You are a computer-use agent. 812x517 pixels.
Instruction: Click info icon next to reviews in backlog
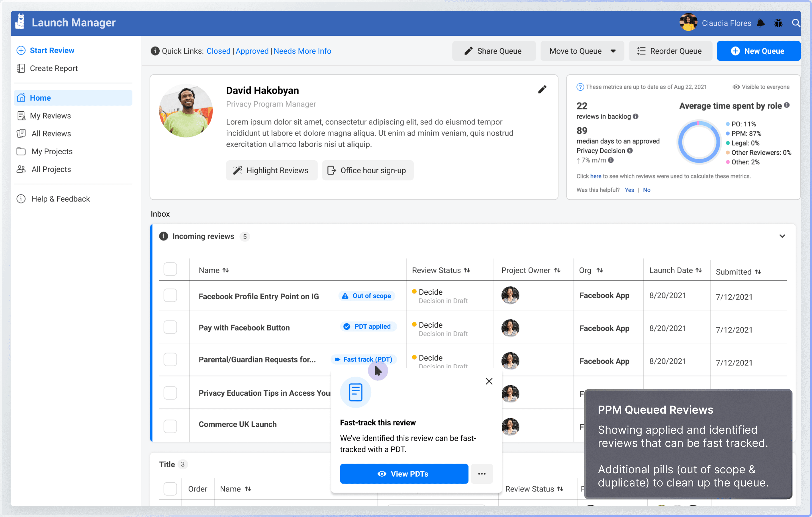pos(636,116)
